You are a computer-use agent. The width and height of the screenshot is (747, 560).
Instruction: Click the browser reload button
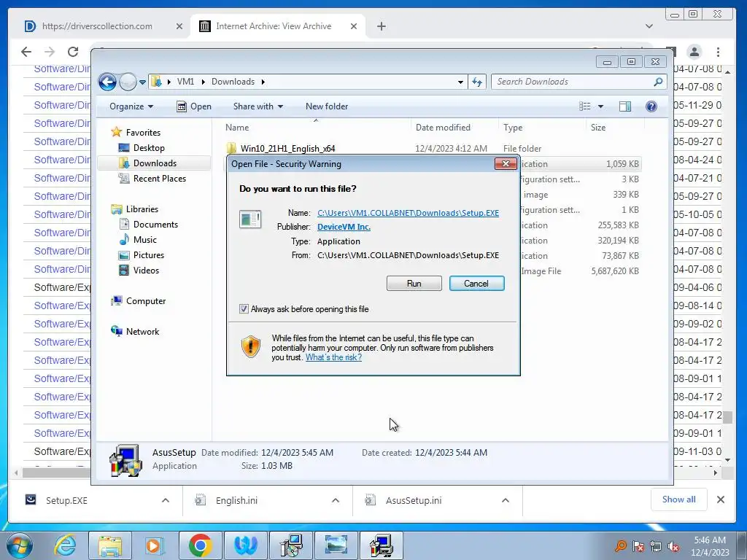pos(73,52)
